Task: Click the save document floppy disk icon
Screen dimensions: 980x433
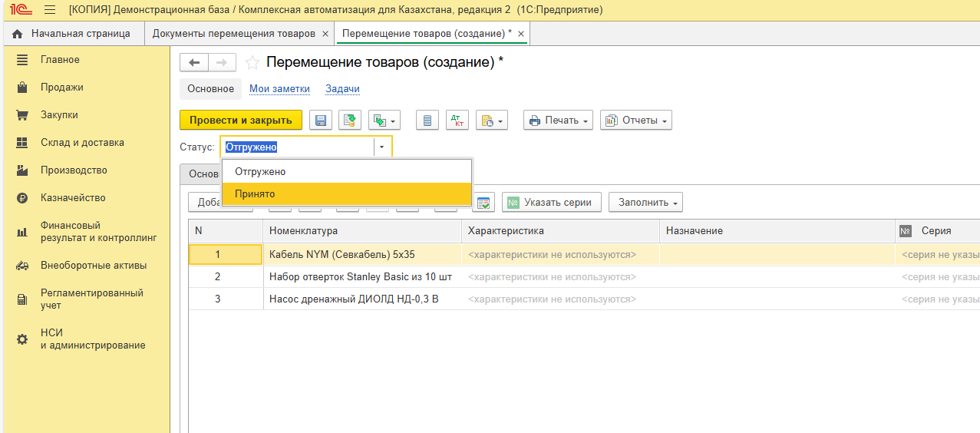Action: (x=321, y=121)
